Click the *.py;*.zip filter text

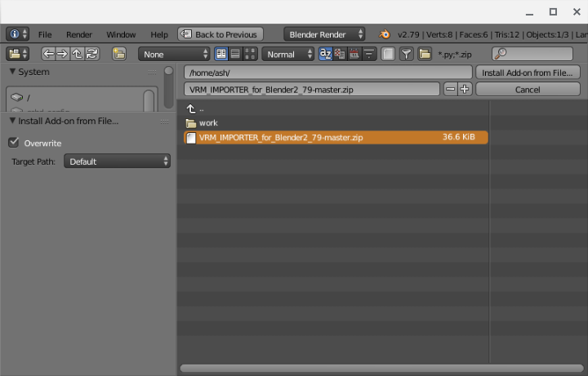point(455,55)
